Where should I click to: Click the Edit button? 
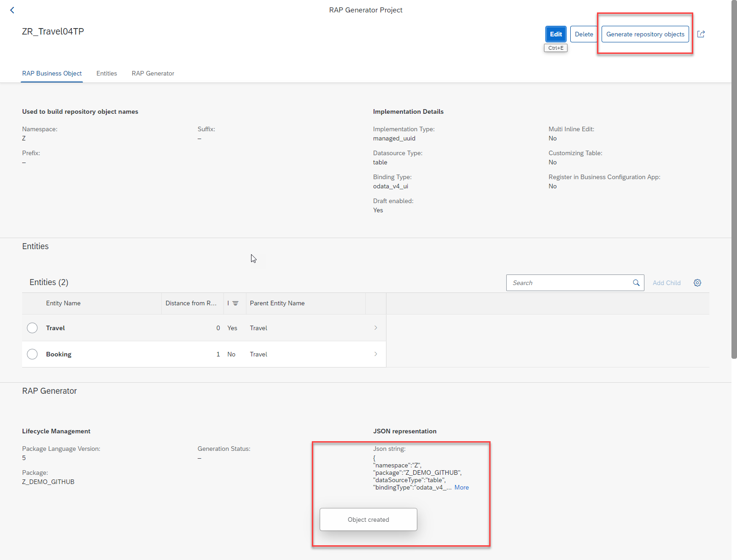(556, 34)
